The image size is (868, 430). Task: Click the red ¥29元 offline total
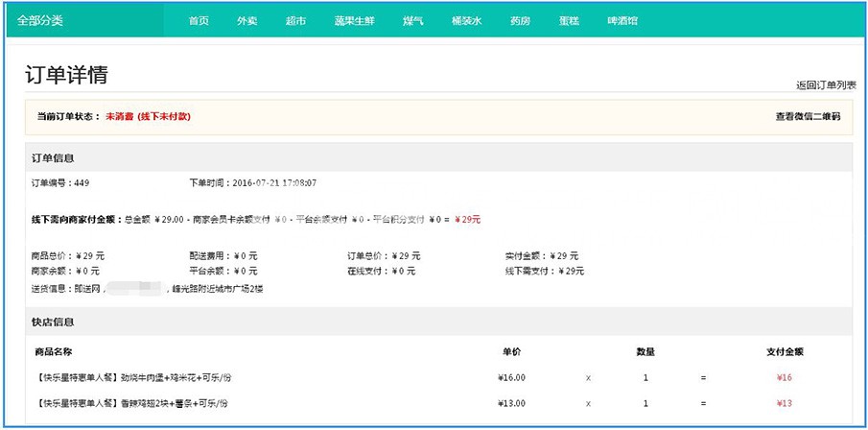tap(468, 220)
